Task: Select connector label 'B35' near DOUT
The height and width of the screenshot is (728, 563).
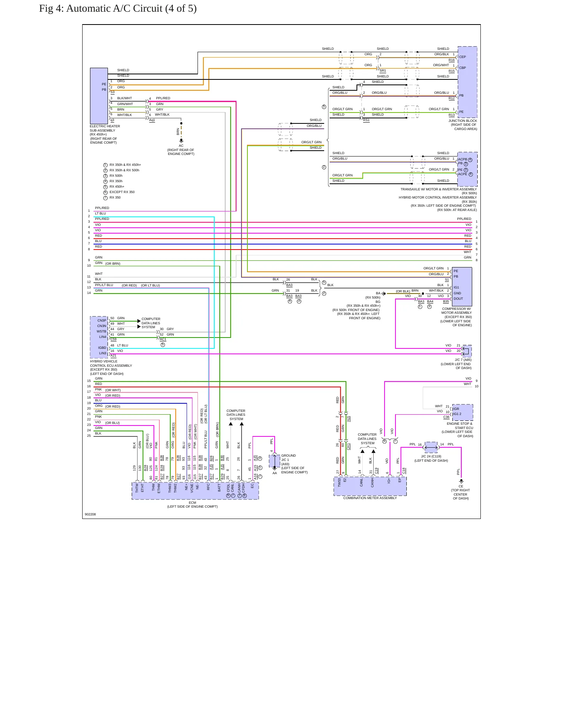Action: pos(446,302)
